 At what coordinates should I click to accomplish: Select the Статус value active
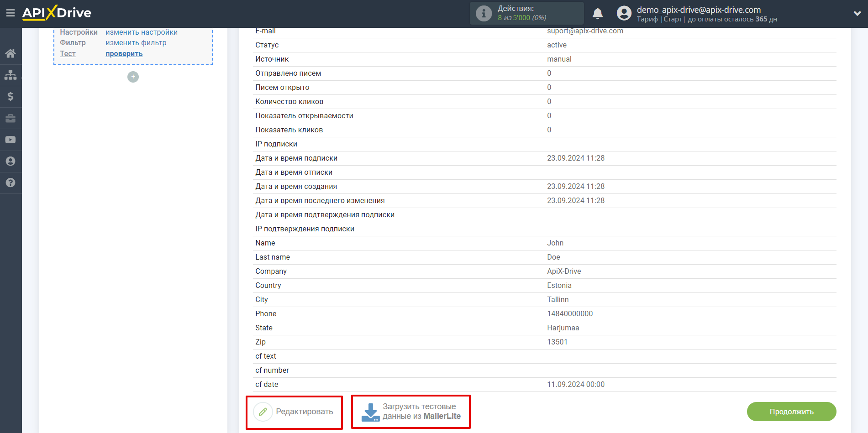557,45
